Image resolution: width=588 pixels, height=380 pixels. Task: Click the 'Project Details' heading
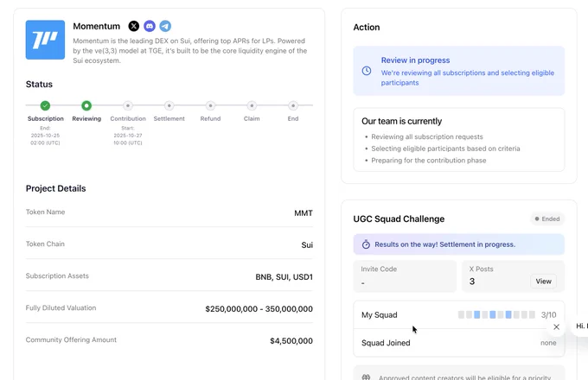coord(56,188)
